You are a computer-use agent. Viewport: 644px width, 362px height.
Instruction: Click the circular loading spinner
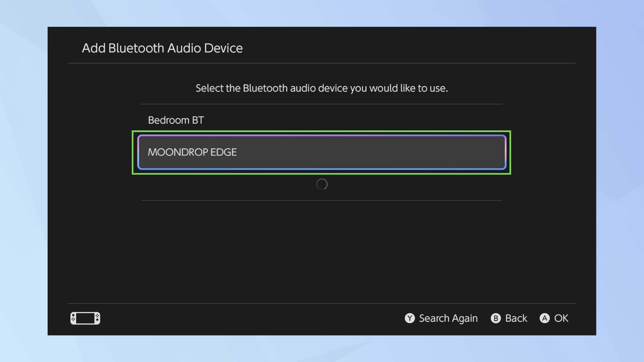(322, 184)
